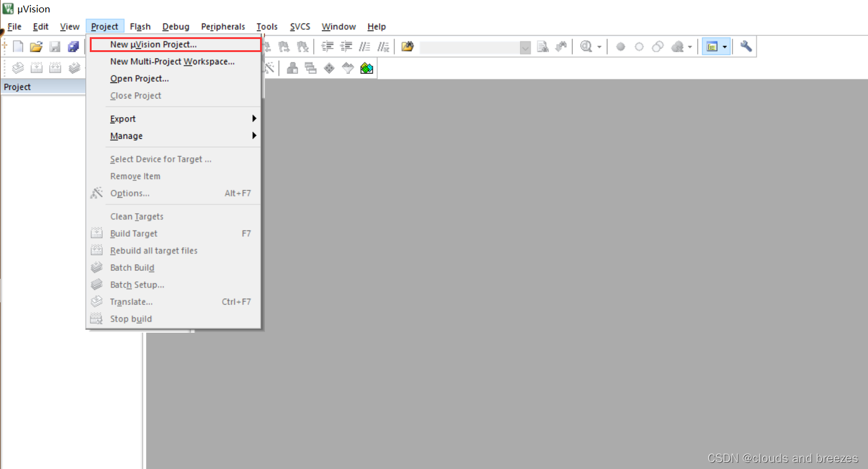The height and width of the screenshot is (469, 868).
Task: Click Options... Alt+F7 menu entry
Action: 173,193
